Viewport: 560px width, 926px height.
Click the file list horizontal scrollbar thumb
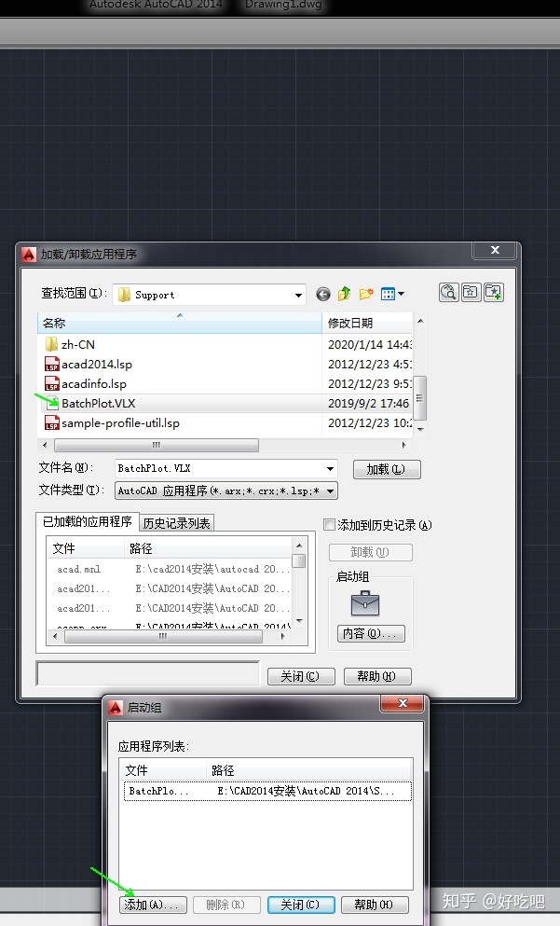pyautogui.click(x=157, y=445)
